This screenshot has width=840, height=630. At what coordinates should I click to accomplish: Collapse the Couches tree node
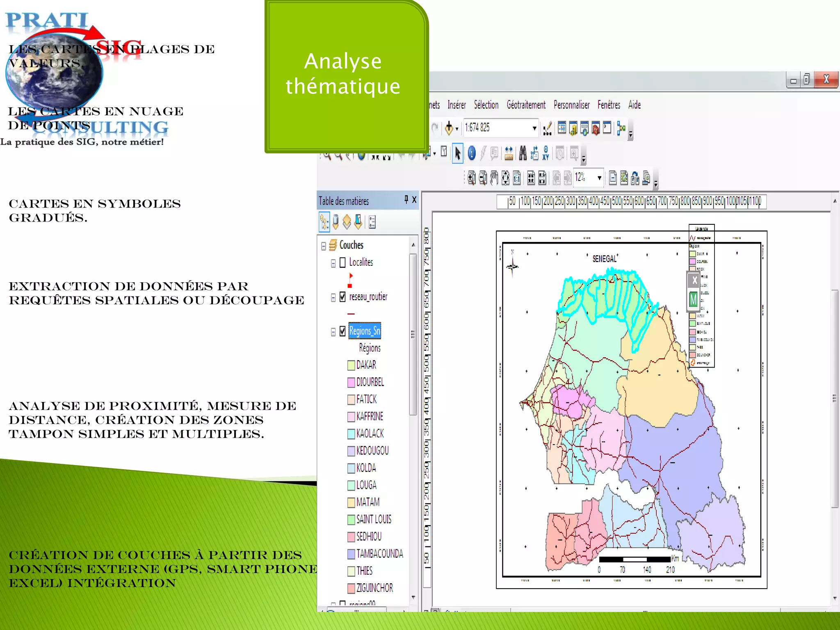point(324,246)
